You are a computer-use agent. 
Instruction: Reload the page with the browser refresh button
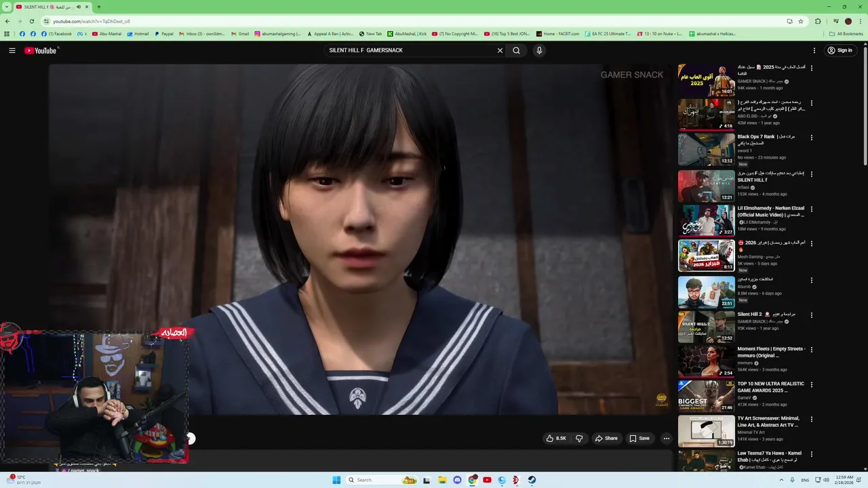31,21
